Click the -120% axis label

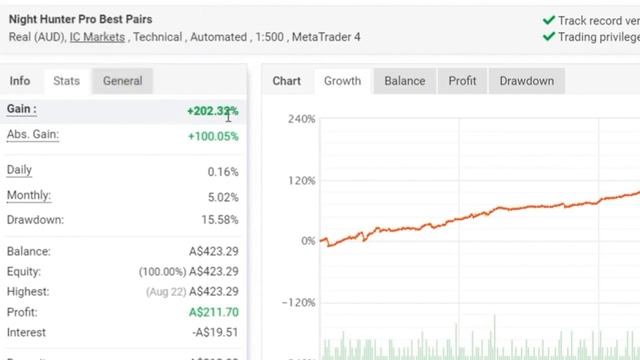coord(299,303)
